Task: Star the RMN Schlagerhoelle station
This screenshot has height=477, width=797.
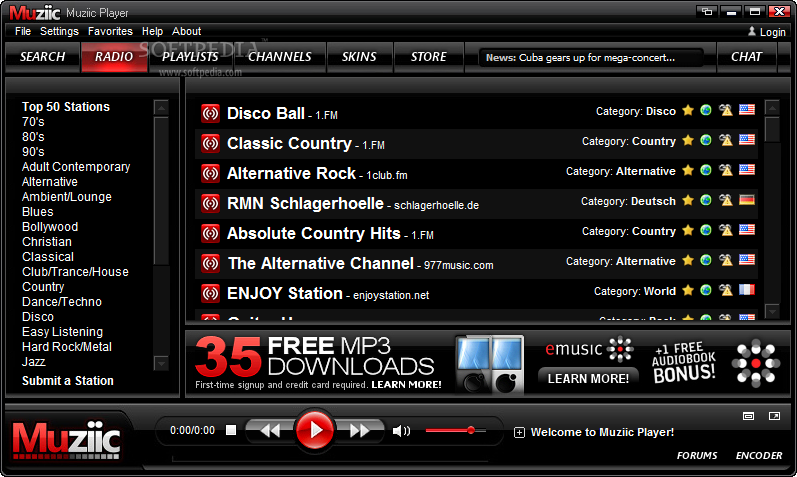Action: [688, 200]
